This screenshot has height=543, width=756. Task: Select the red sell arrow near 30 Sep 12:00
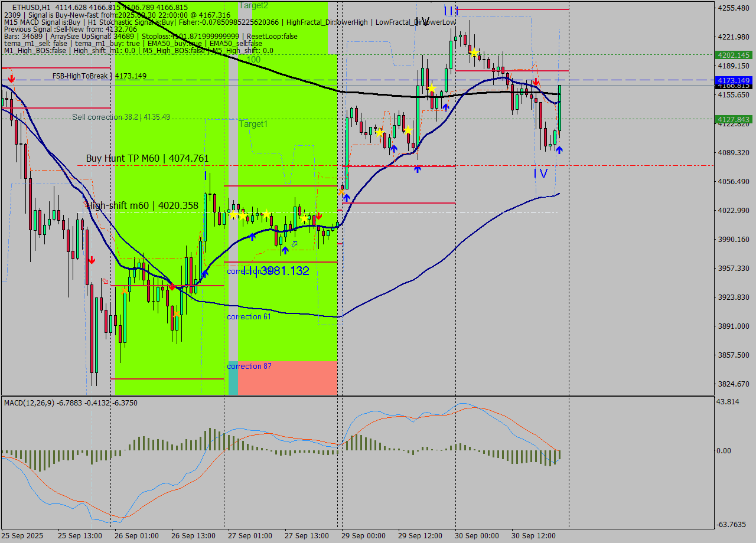tap(536, 81)
